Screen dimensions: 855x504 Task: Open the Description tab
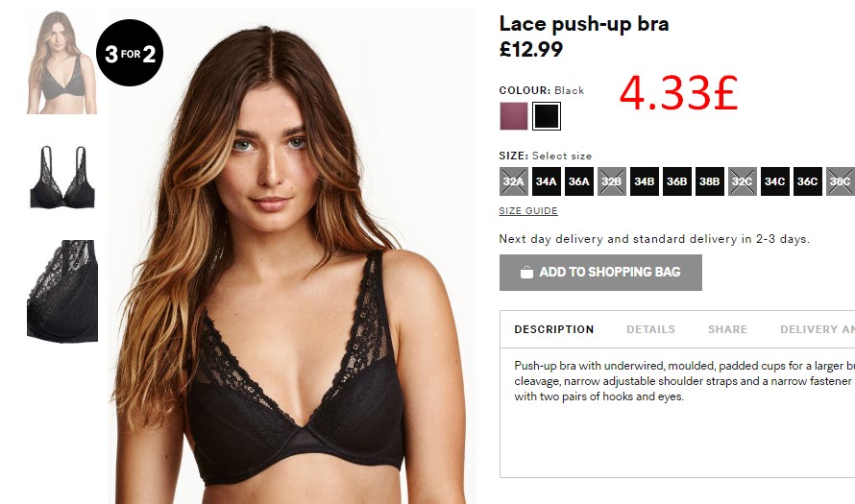pyautogui.click(x=554, y=329)
